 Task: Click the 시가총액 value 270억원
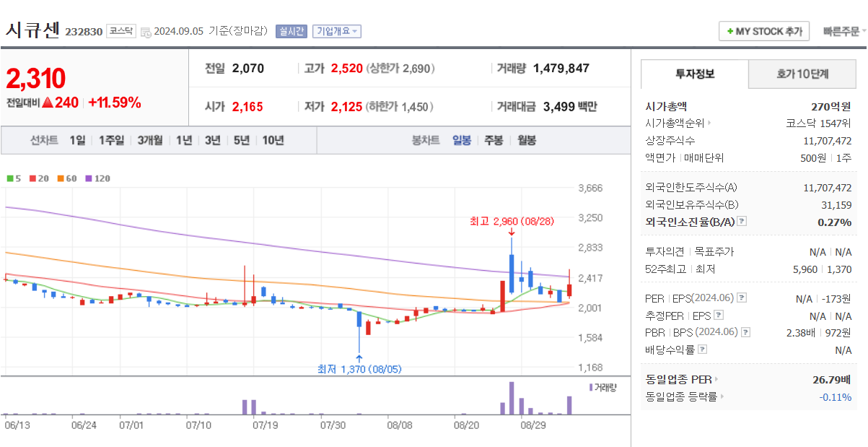831,106
